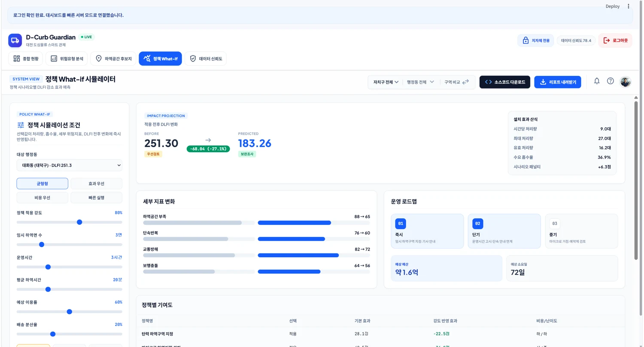The image size is (644, 347).
Task: Open the help question mark icon
Action: [611, 81]
